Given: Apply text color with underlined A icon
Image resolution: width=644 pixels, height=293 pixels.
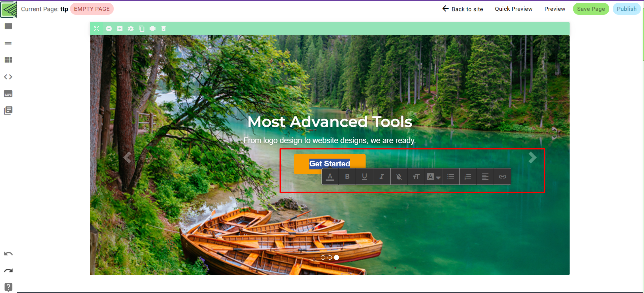Looking at the screenshot, I should [x=330, y=176].
